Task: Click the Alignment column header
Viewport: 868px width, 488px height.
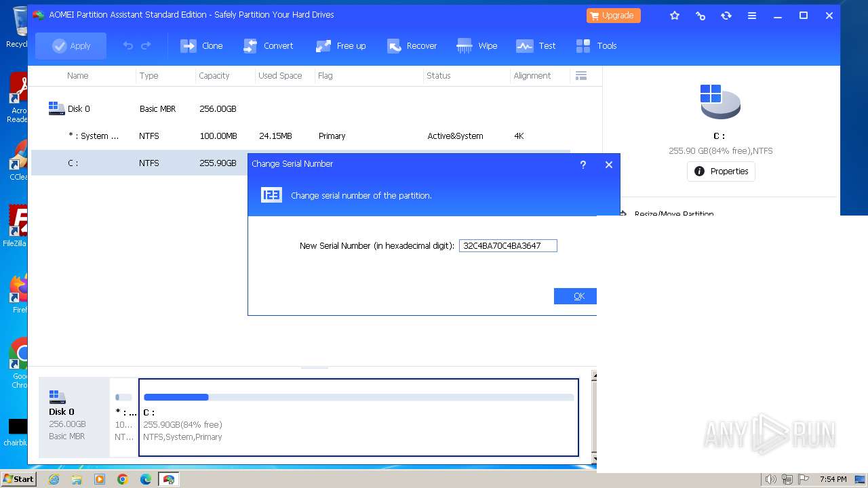Action: pos(532,75)
